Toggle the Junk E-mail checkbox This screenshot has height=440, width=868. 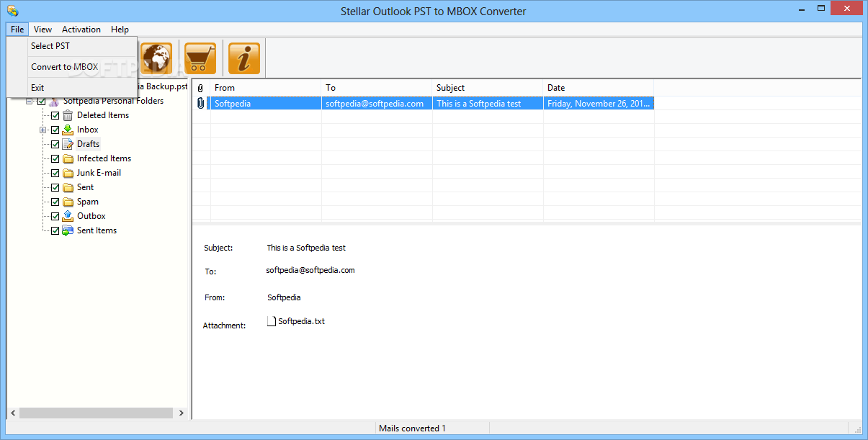click(55, 173)
